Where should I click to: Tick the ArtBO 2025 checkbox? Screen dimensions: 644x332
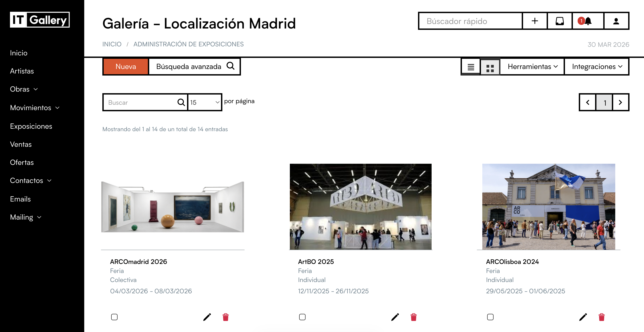click(302, 317)
